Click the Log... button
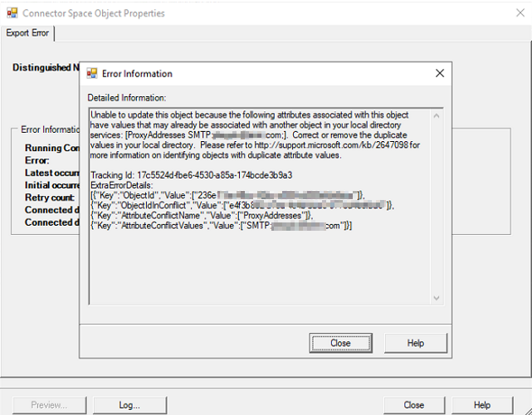Viewport: 532px width, 415px height. (129, 405)
